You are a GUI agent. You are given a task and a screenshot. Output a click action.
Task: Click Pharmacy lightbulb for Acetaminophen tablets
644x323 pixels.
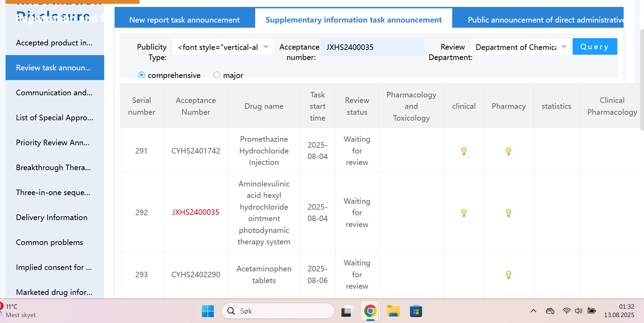508,274
